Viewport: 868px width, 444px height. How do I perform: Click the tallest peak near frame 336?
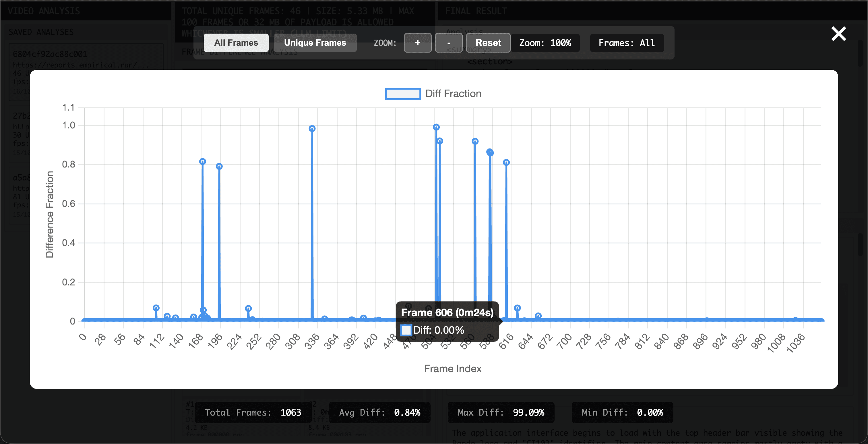click(x=312, y=128)
